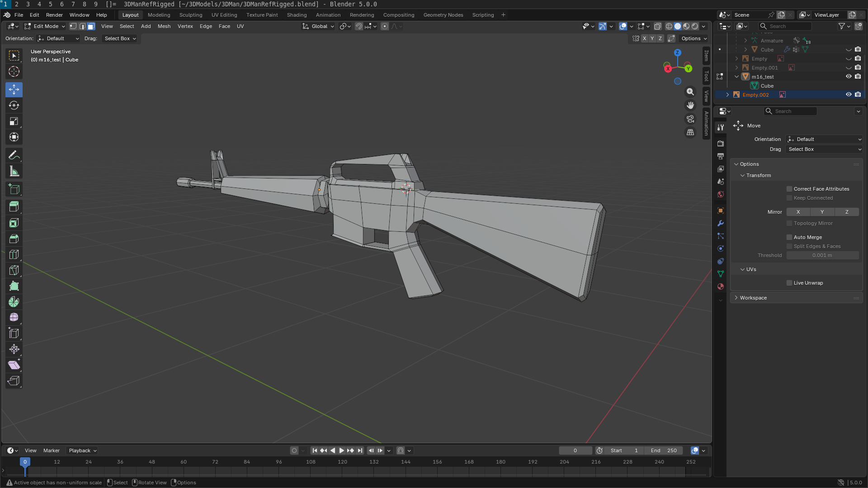868x488 pixels.
Task: Hide m16_test object with eye icon
Action: (849, 76)
